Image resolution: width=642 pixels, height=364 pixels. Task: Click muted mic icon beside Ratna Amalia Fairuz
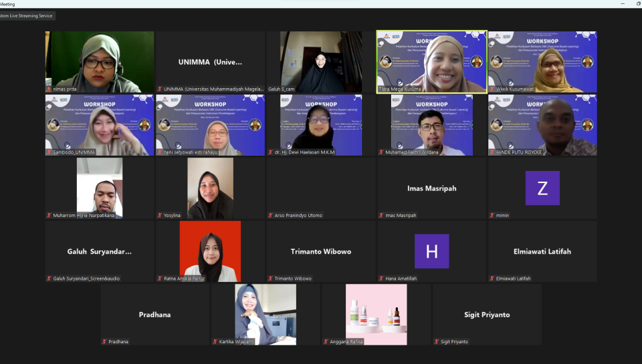[x=160, y=279]
